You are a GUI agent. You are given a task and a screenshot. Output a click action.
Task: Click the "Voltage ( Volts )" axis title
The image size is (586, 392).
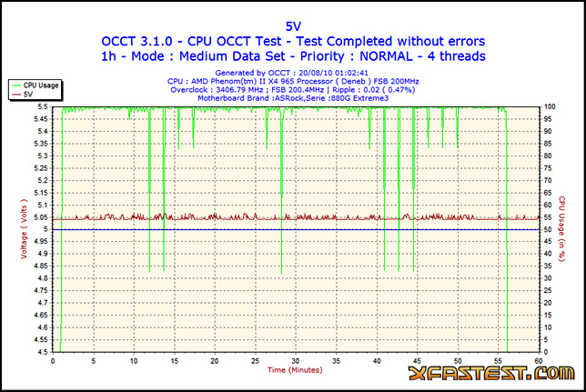tap(24, 228)
